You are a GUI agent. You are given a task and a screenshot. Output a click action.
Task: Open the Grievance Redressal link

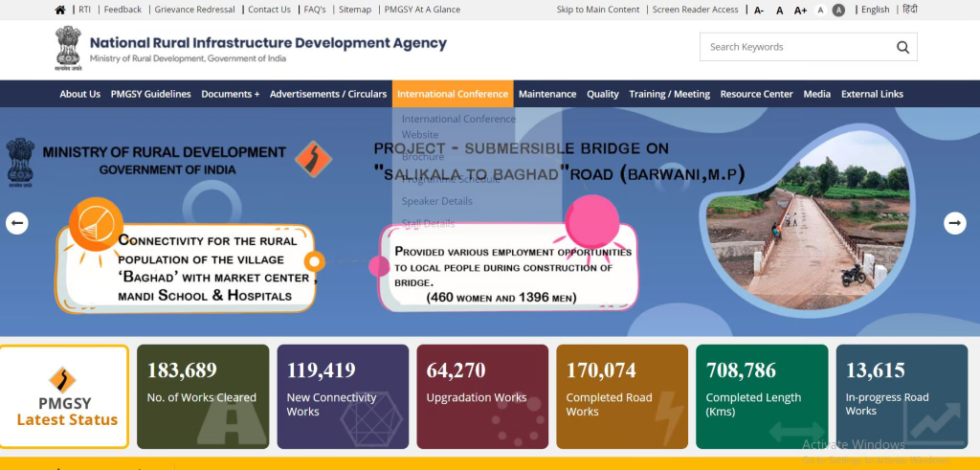click(195, 10)
